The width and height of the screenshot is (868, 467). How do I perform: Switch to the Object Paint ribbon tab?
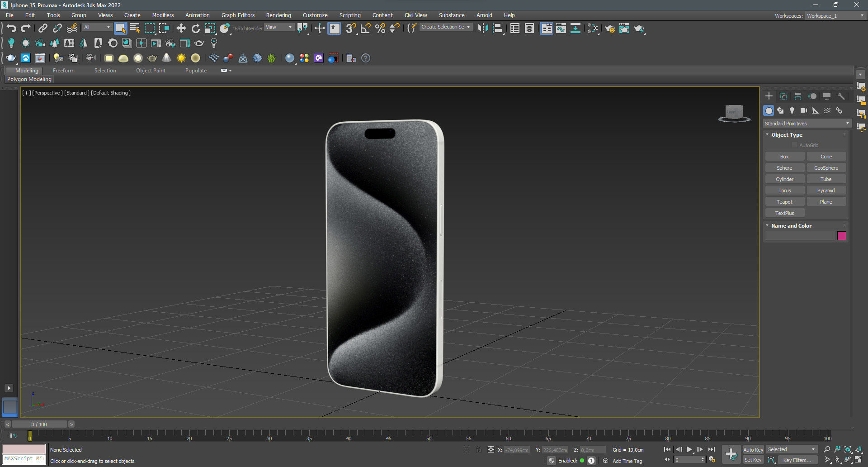tap(151, 71)
